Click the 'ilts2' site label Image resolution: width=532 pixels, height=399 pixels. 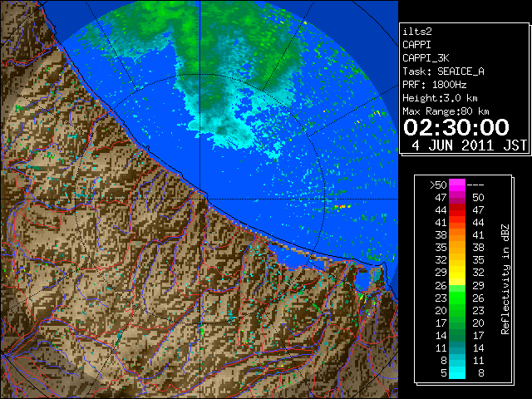[x=417, y=32]
